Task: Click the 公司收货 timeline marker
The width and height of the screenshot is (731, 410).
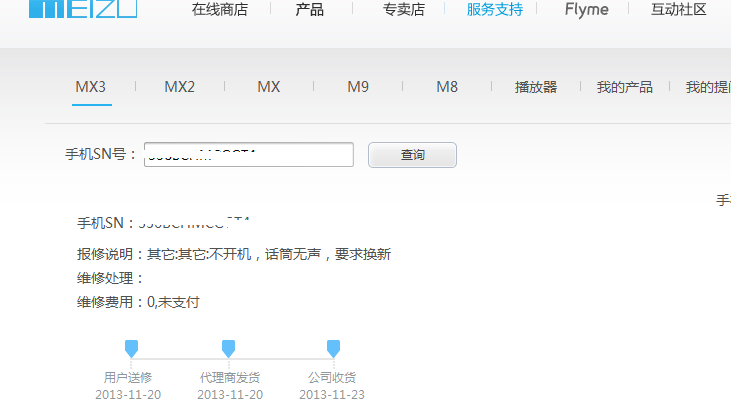Action: coord(333,348)
